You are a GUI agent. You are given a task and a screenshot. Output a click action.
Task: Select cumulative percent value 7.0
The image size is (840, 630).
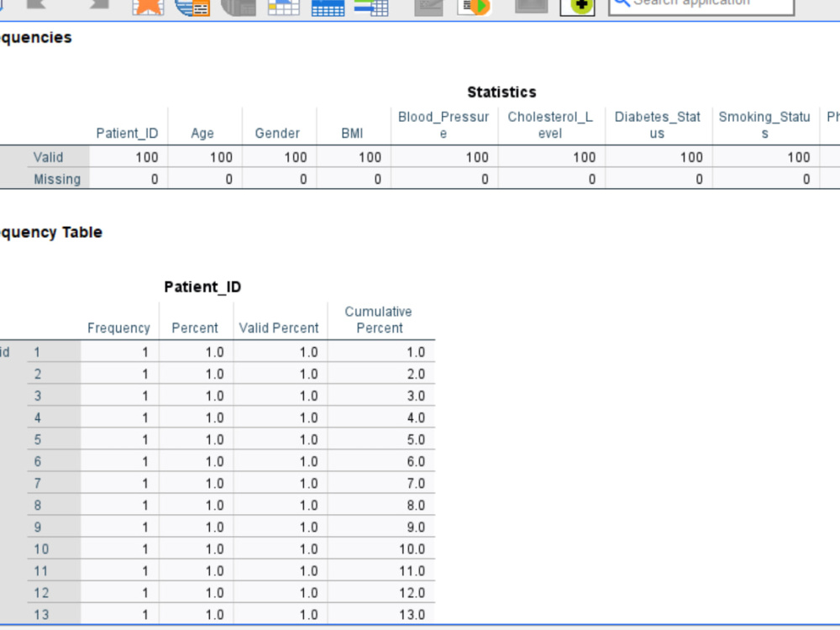(416, 484)
